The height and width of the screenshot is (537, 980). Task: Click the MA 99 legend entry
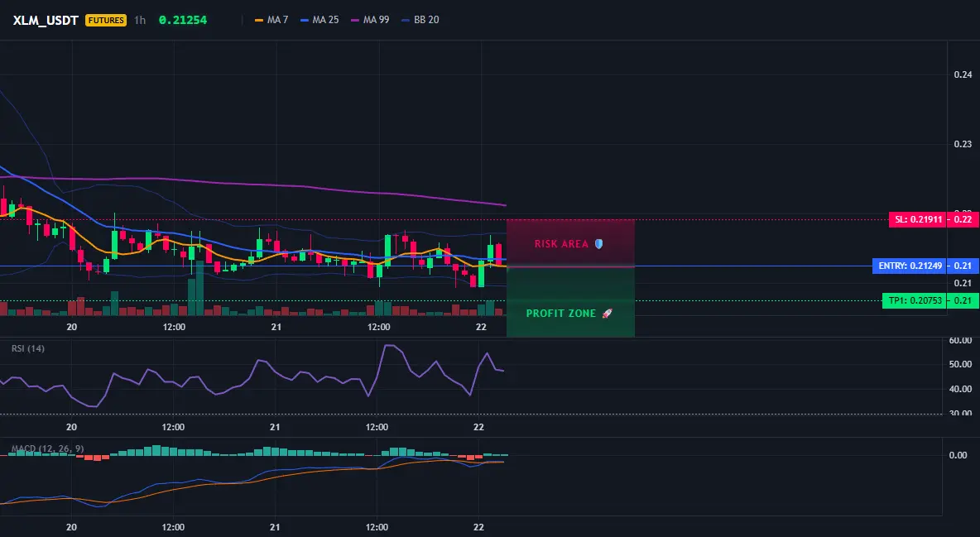click(x=371, y=20)
